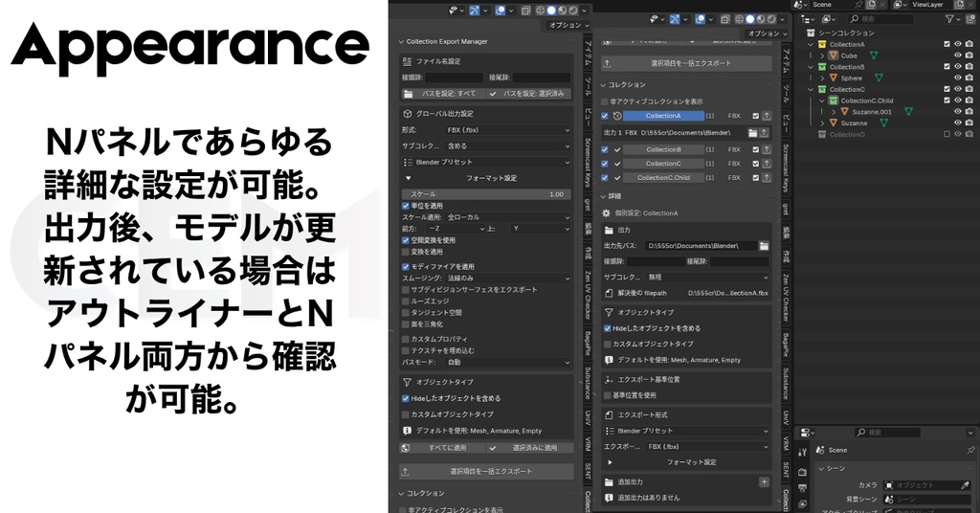Viewport: 980px width, 513px height.
Task: Click the new collection icon in outliner header
Action: point(969,19)
